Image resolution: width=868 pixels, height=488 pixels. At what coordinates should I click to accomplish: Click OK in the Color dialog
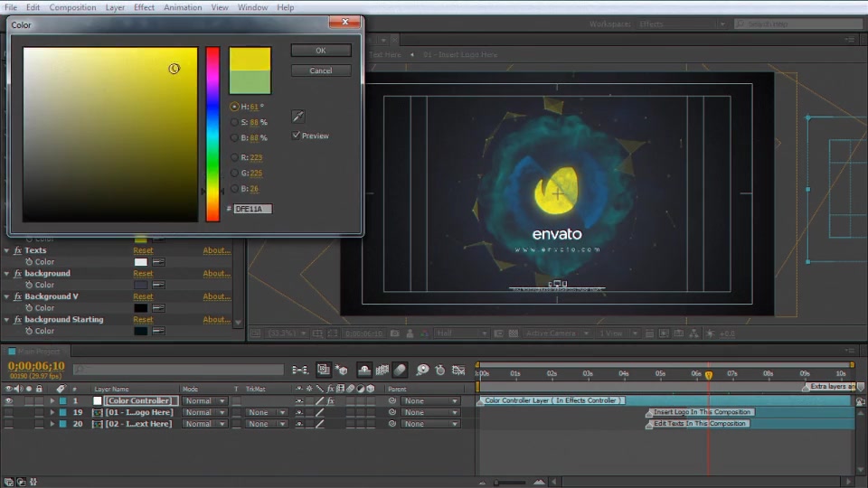(321, 51)
